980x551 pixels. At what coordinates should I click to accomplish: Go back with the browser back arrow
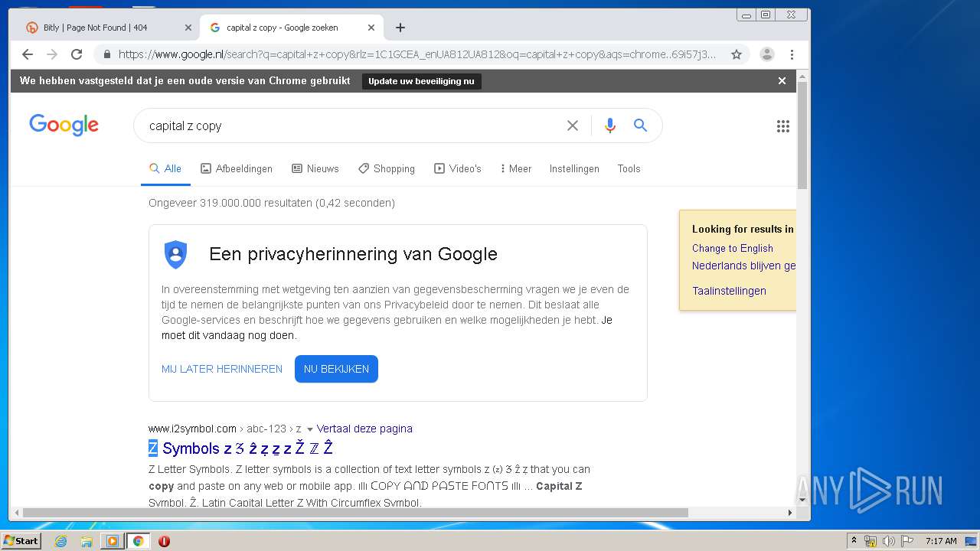point(28,54)
